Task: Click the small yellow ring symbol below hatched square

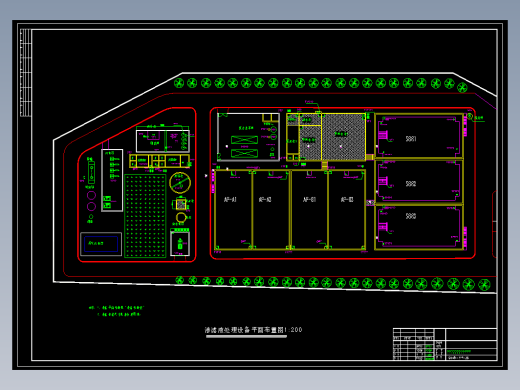Action: [181, 218]
